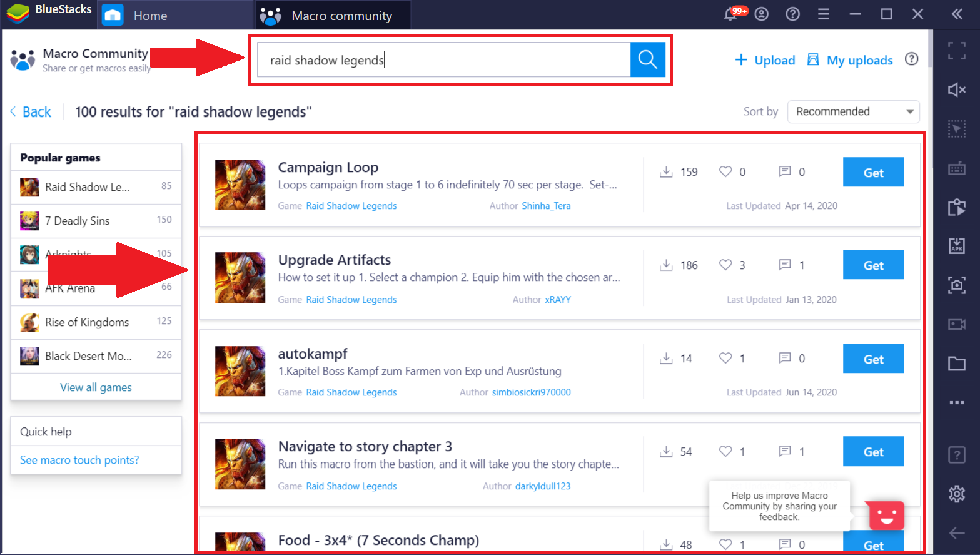The image size is (980, 555).
Task: Open the notifications bell icon
Action: point(730,14)
